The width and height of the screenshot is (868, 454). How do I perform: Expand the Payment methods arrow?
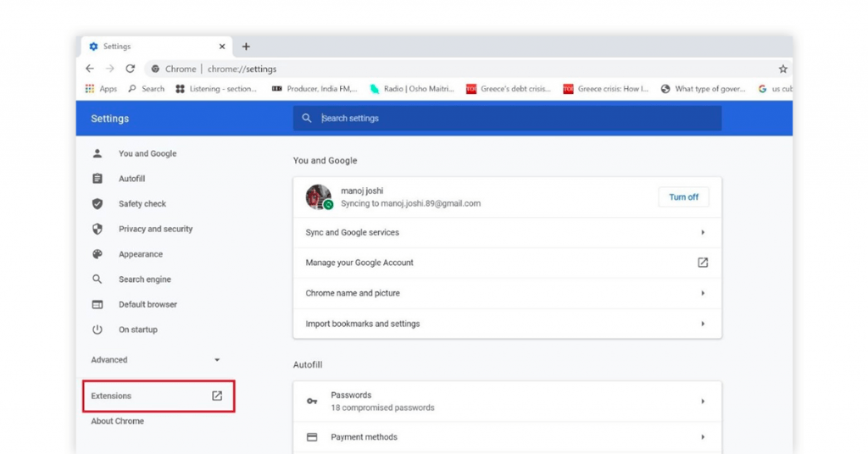coord(703,437)
